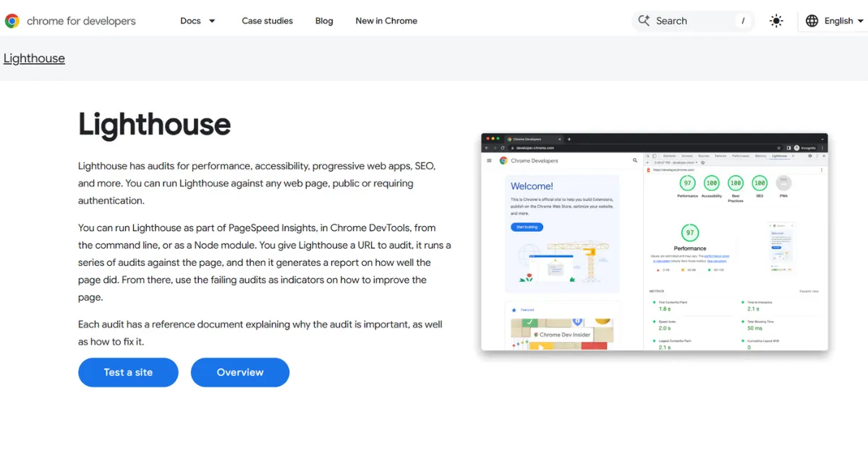Click the 'chrome for developers' site title
868x454 pixels.
point(81,21)
